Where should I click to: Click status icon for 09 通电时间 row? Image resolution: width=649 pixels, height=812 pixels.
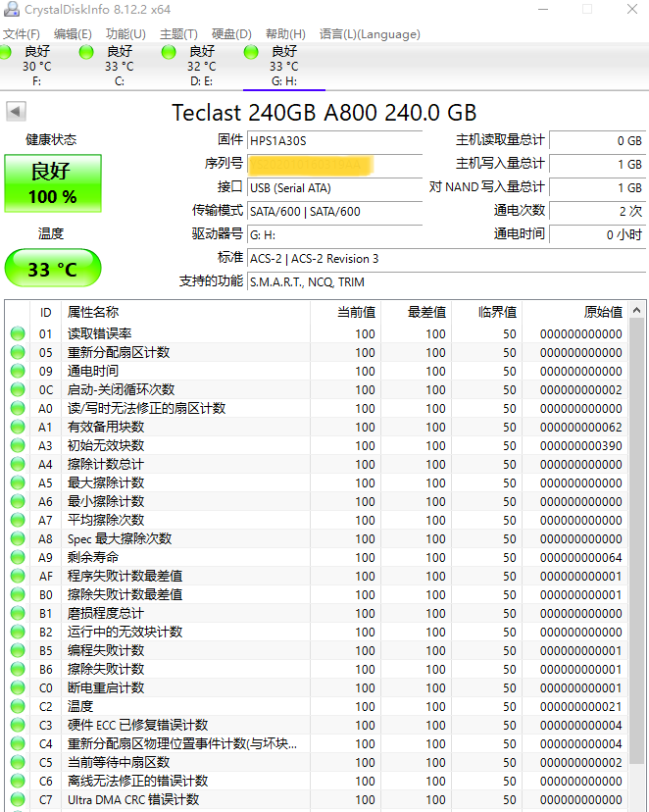coord(18,372)
